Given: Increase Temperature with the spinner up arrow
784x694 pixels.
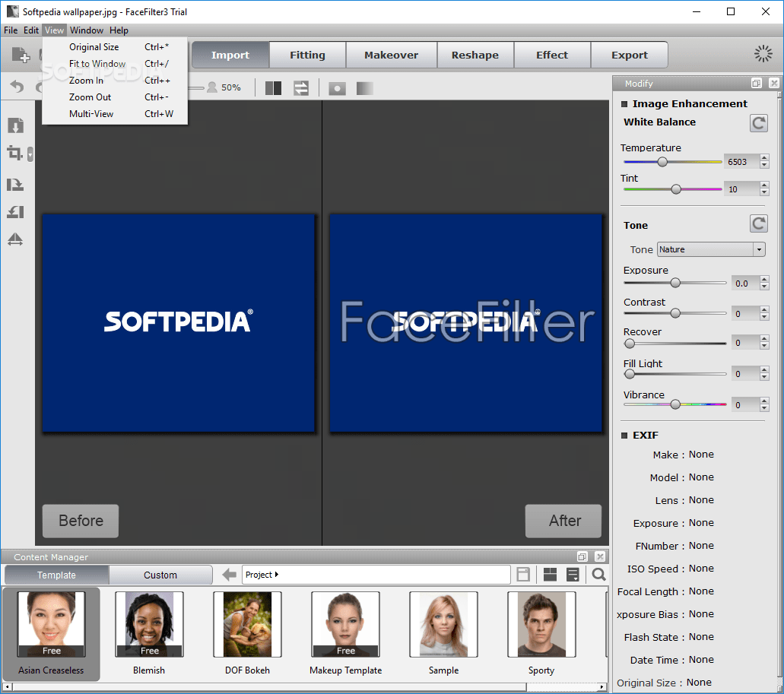Looking at the screenshot, I should tap(764, 158).
